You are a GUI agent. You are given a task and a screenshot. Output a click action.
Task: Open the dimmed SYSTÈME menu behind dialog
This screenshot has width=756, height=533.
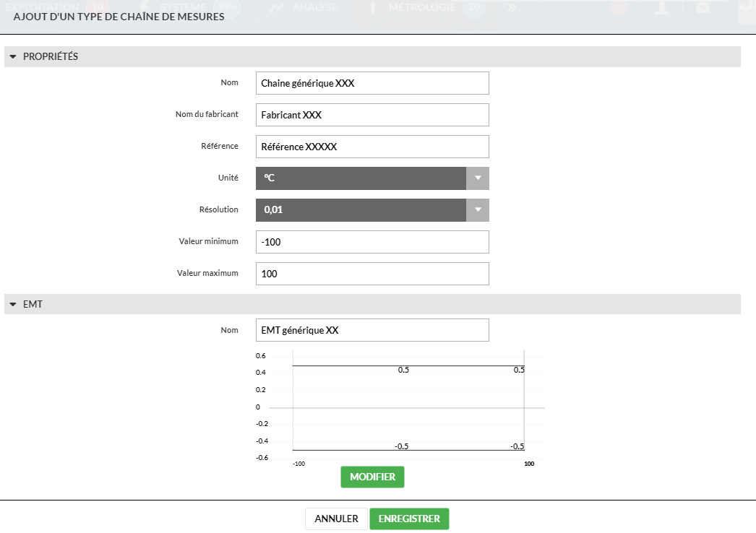point(183,7)
